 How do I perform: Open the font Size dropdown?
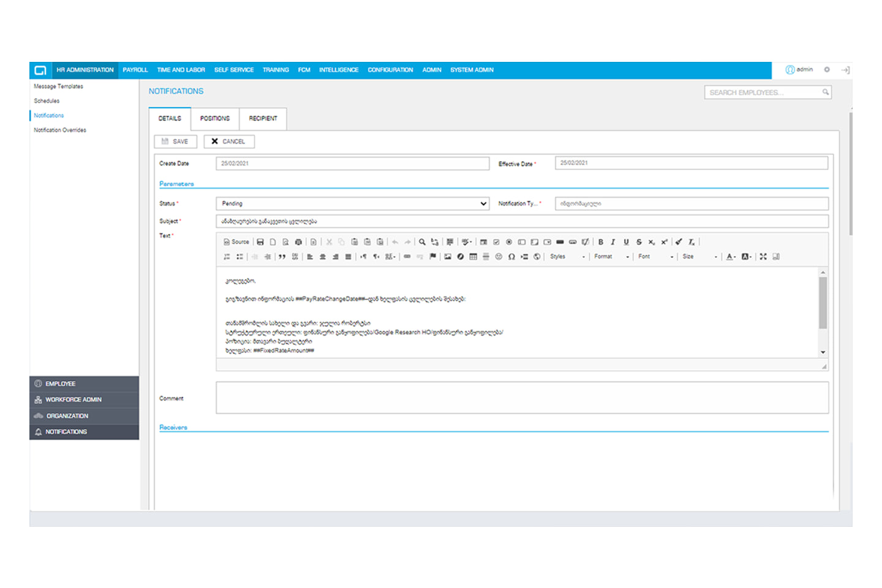coord(699,257)
